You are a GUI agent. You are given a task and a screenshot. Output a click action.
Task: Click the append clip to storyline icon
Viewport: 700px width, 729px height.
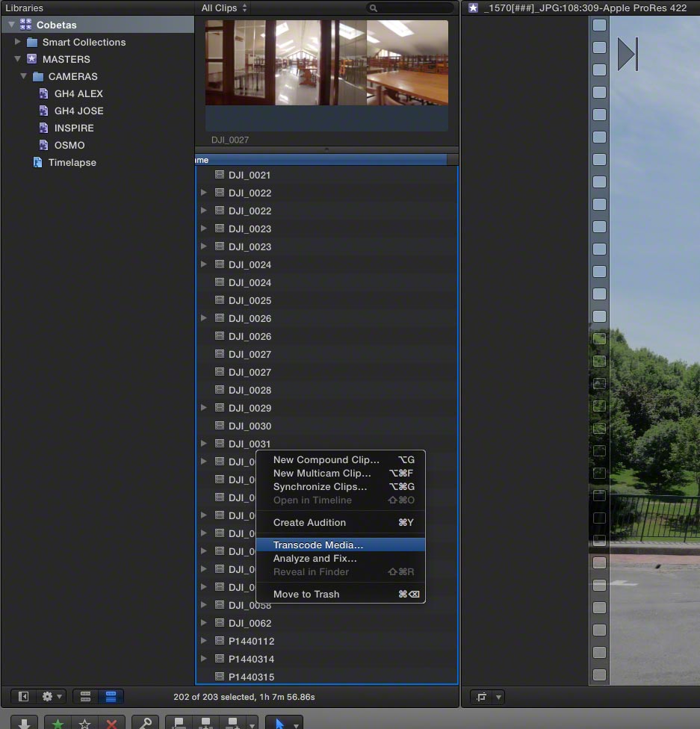point(232,723)
